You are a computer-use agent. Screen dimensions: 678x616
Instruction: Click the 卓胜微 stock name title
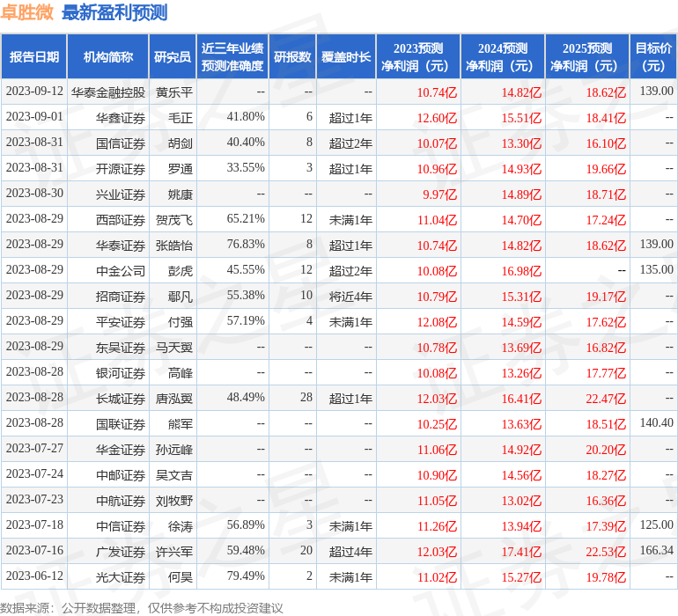point(26,12)
